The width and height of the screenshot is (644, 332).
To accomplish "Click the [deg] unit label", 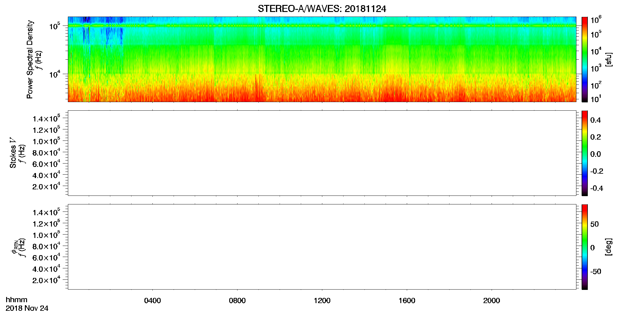I will (608, 247).
